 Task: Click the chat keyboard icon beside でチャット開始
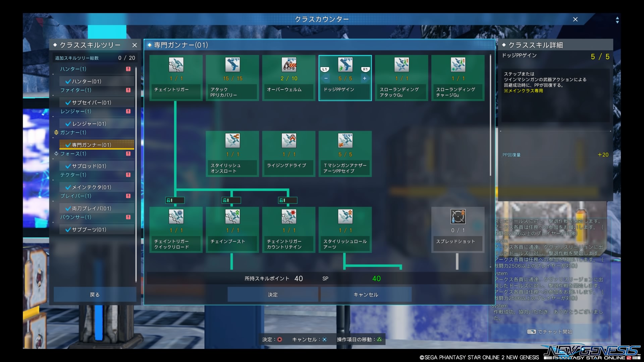[x=531, y=332]
